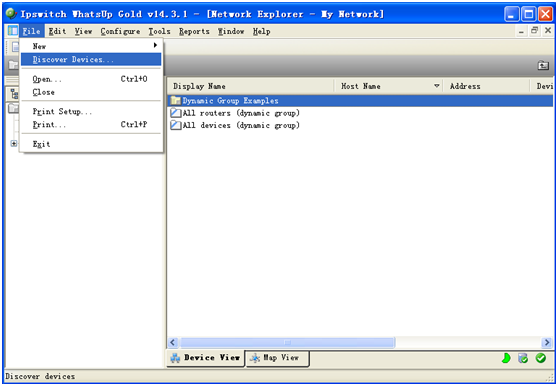Image resolution: width=556 pixels, height=388 pixels.
Task: Select Print Setup... menu entry
Action: pyautogui.click(x=91, y=111)
